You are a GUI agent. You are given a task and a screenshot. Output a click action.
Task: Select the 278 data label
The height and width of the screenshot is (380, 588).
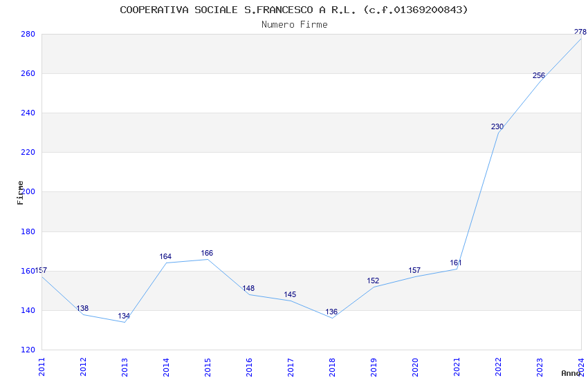(x=580, y=32)
